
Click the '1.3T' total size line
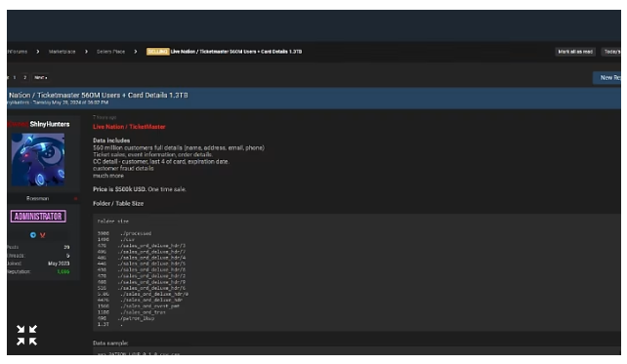coord(110,324)
